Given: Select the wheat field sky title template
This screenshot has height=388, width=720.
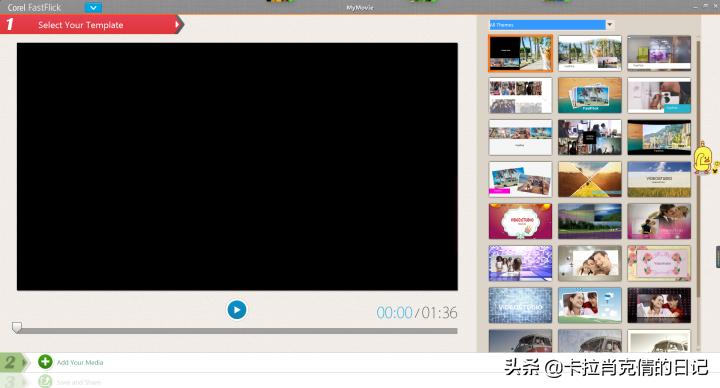Looking at the screenshot, I should [x=659, y=179].
